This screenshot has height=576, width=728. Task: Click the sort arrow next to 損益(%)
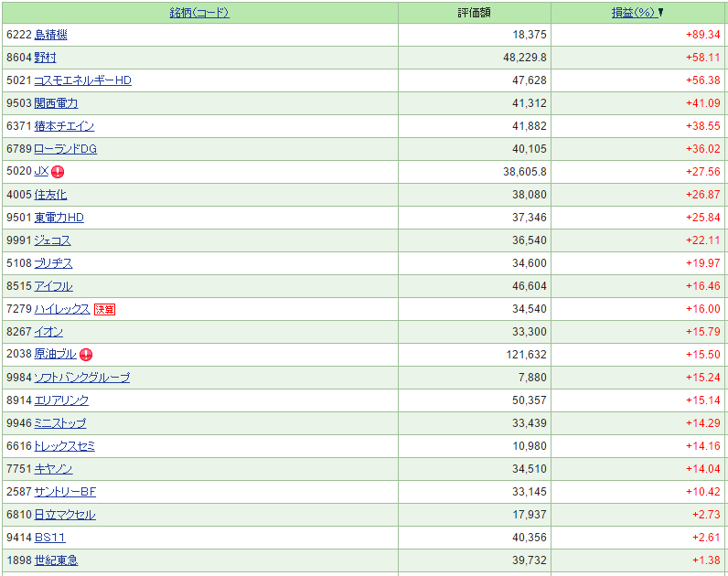(x=660, y=13)
